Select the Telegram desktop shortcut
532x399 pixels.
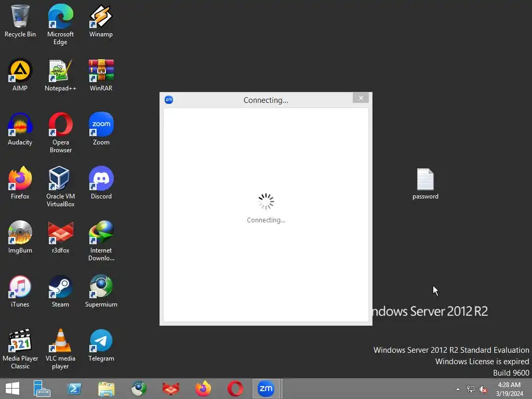click(101, 345)
